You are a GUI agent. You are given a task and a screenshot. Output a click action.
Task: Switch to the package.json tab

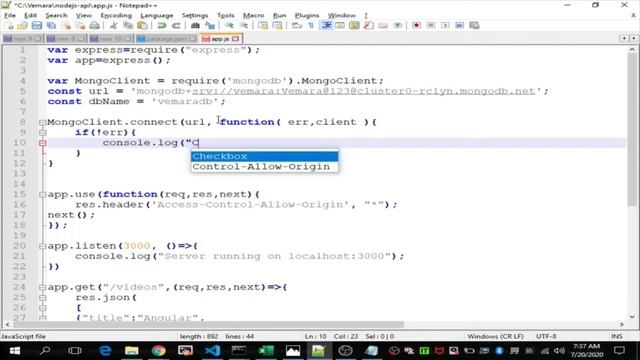[166, 39]
